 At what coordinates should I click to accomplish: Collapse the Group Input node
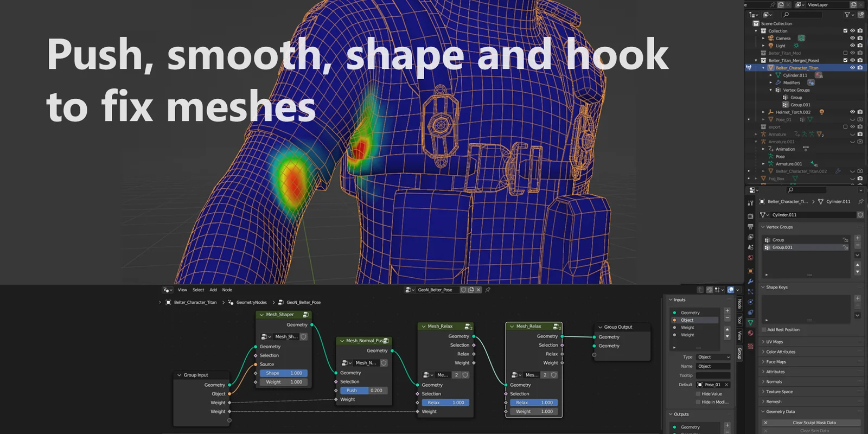tap(179, 375)
